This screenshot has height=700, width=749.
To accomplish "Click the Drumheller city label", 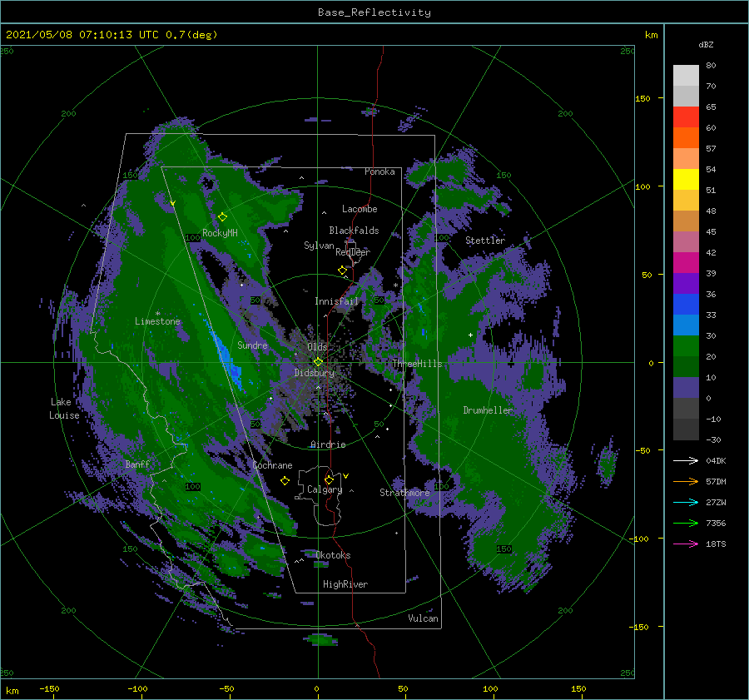I will (488, 410).
